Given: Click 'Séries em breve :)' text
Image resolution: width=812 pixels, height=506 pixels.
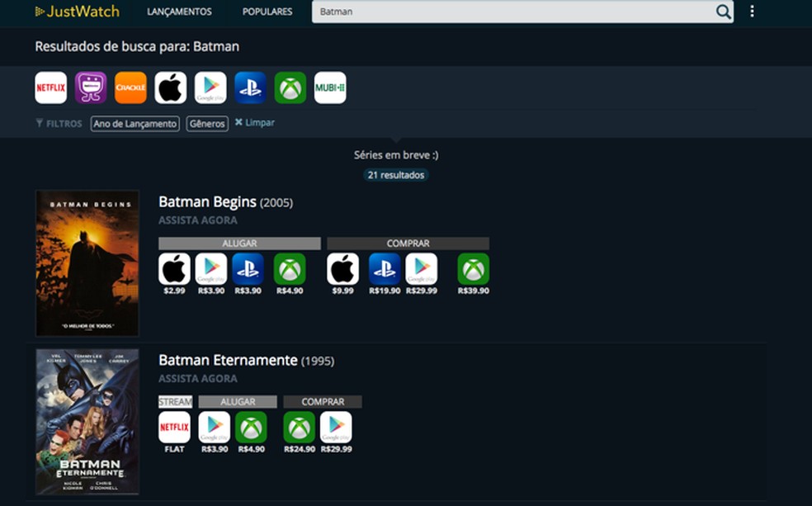Looking at the screenshot, I should click(x=396, y=155).
